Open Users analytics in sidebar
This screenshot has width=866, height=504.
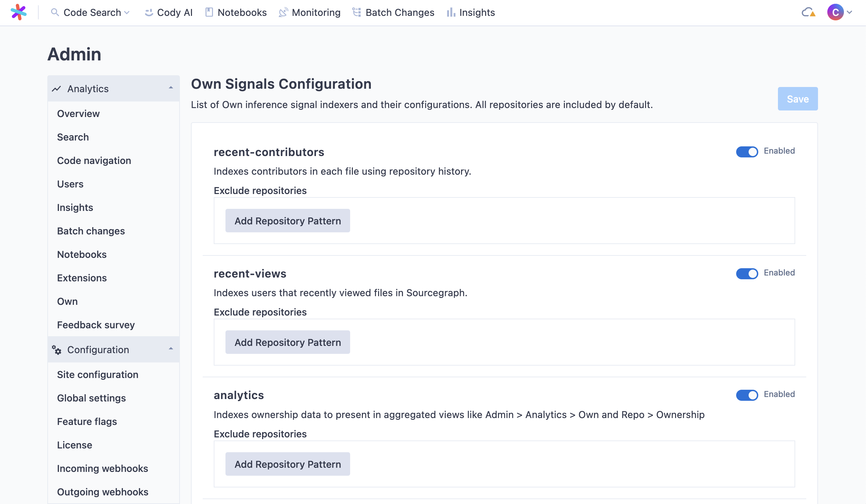pyautogui.click(x=113, y=184)
